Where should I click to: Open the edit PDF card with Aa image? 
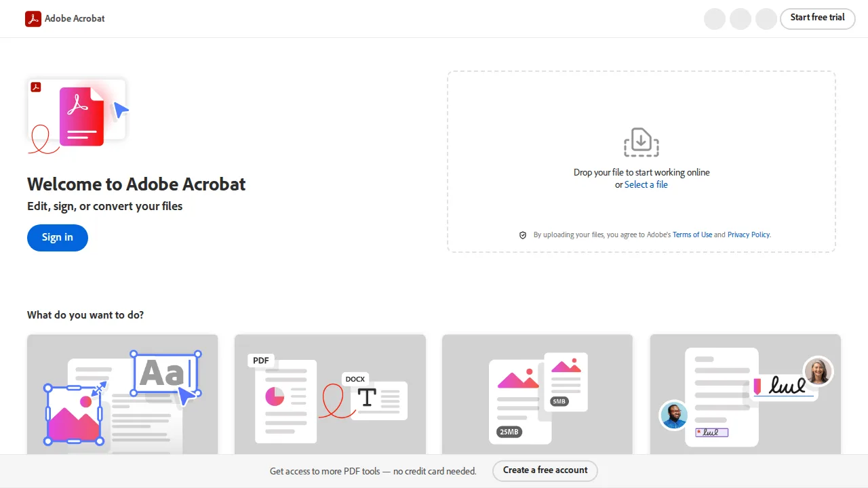point(123,394)
